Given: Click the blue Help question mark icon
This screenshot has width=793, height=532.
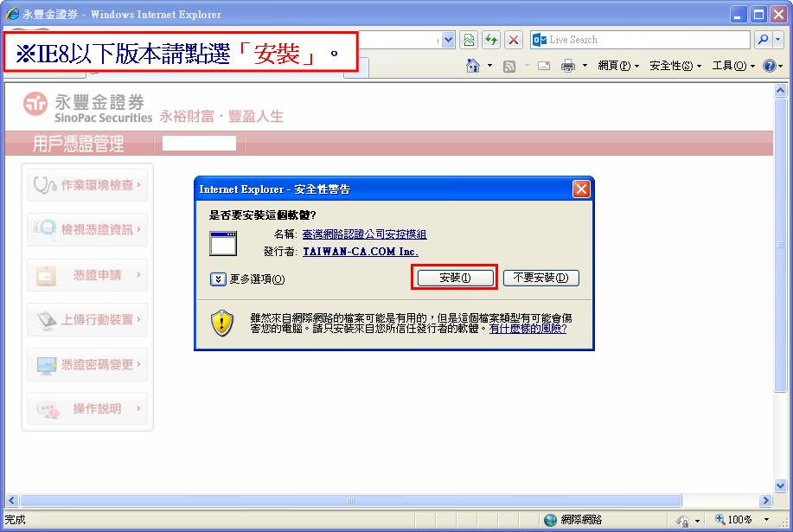Looking at the screenshot, I should pos(770,66).
